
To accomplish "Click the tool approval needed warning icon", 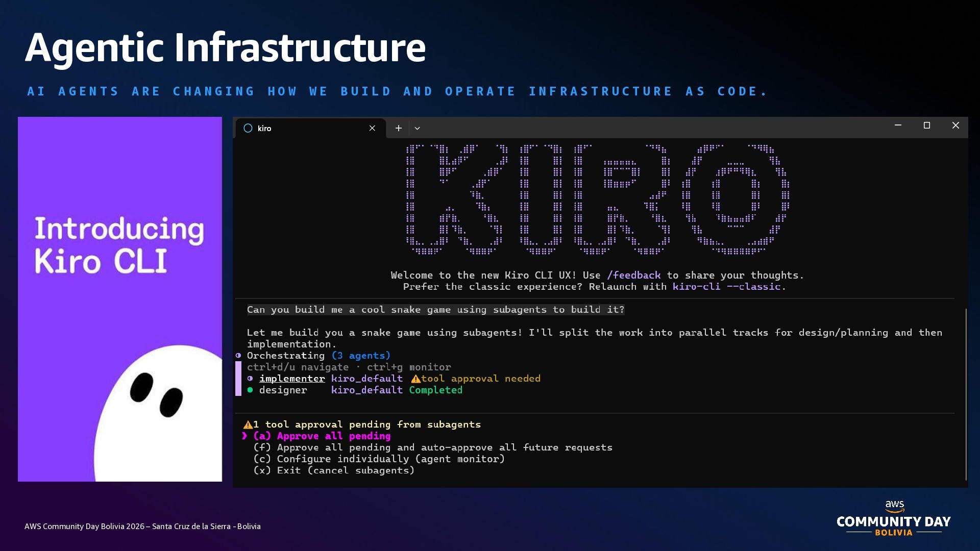I will click(x=415, y=379).
